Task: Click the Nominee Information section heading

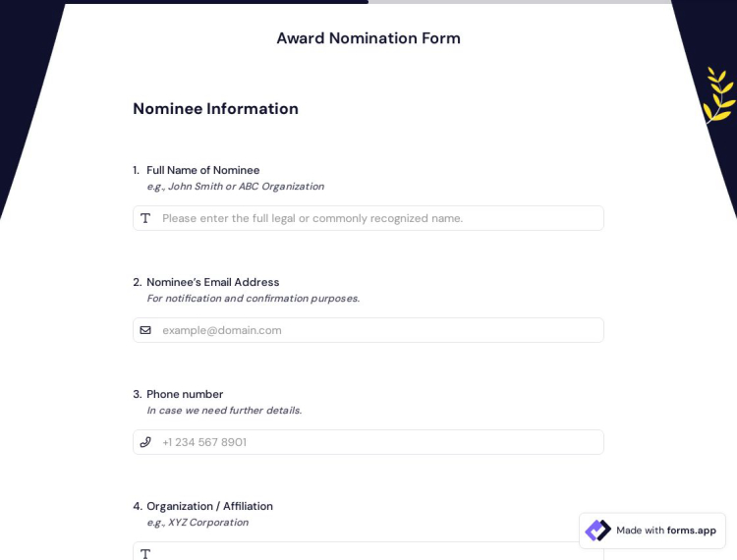Action: point(215,109)
